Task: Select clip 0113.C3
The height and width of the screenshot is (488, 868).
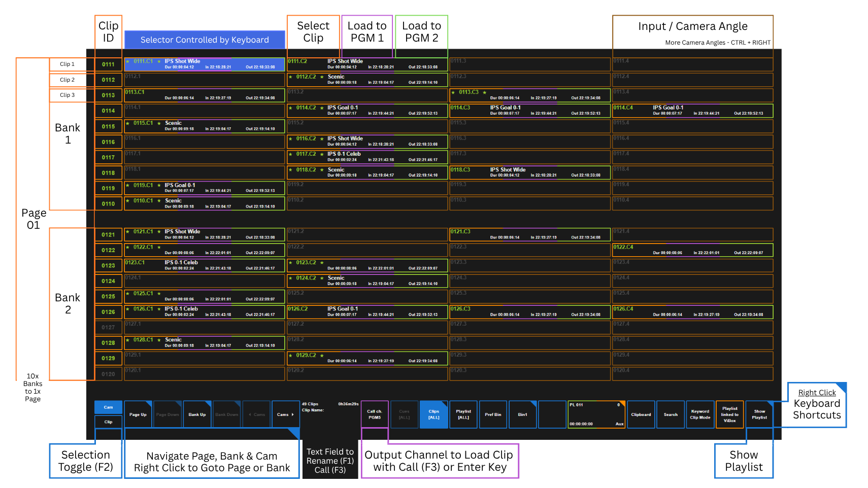Action: coord(530,95)
